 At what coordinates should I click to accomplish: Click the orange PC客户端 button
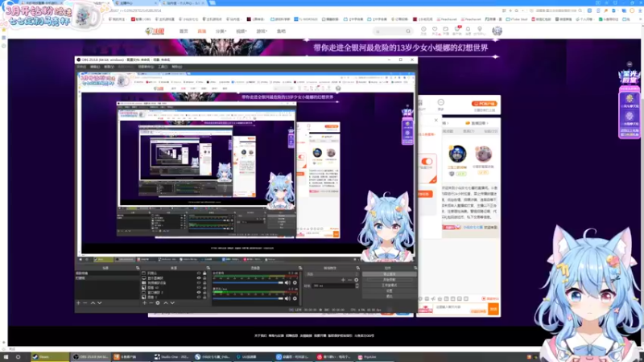pyautogui.click(x=485, y=104)
